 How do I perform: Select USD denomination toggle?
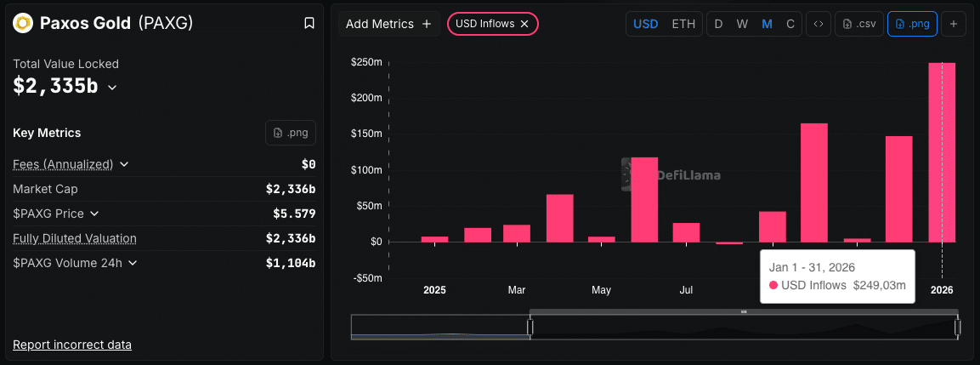click(x=646, y=24)
